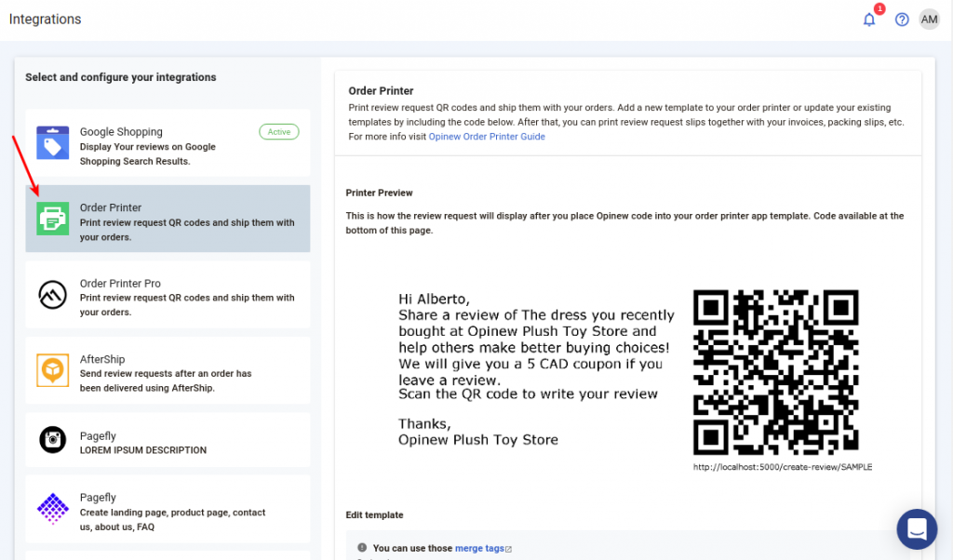
Task: Click the orange AfterShip box icon
Action: (x=53, y=370)
